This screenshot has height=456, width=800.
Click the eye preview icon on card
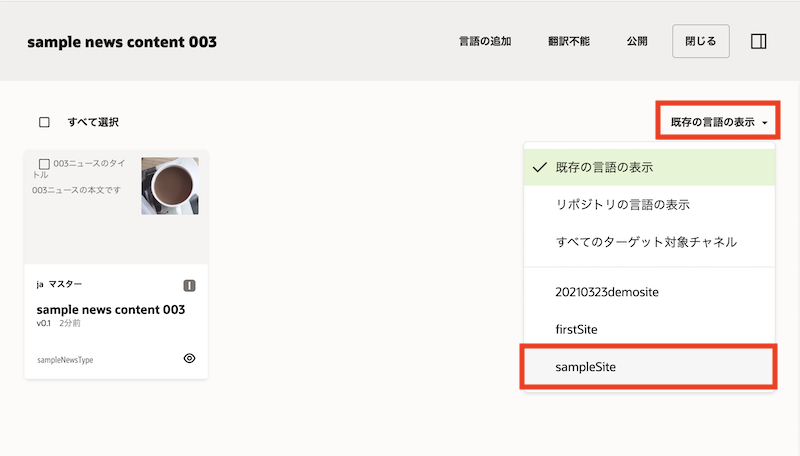tap(190, 358)
